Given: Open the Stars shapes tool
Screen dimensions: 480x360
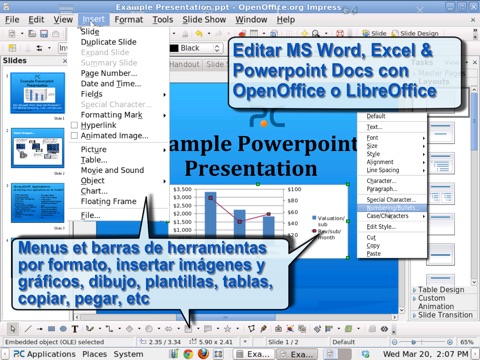Looking at the screenshot, I should pyautogui.click(x=228, y=329).
